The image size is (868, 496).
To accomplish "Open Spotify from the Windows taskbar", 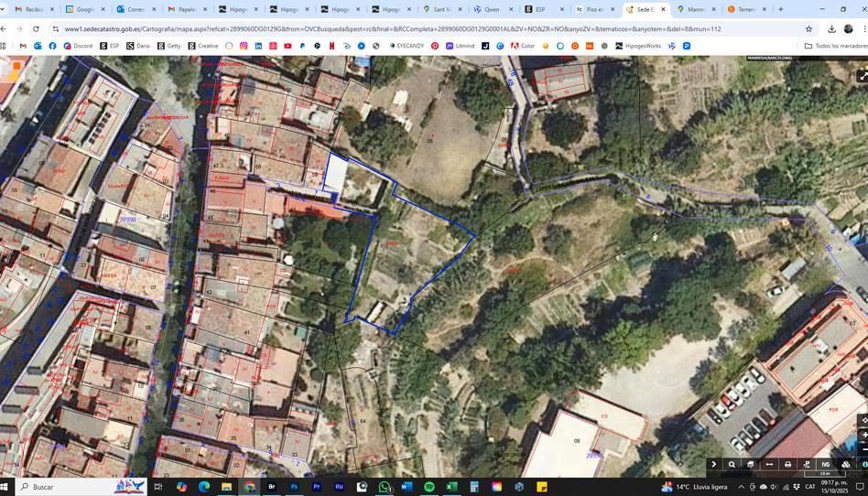I will [429, 487].
